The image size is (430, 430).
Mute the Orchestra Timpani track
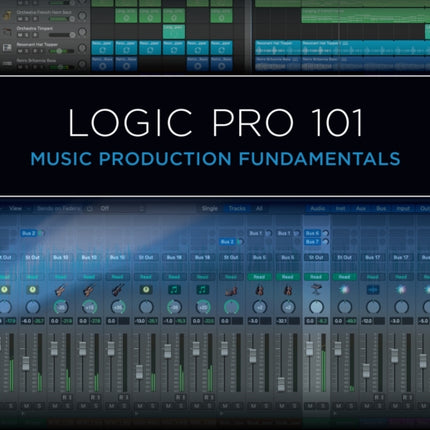(20, 35)
